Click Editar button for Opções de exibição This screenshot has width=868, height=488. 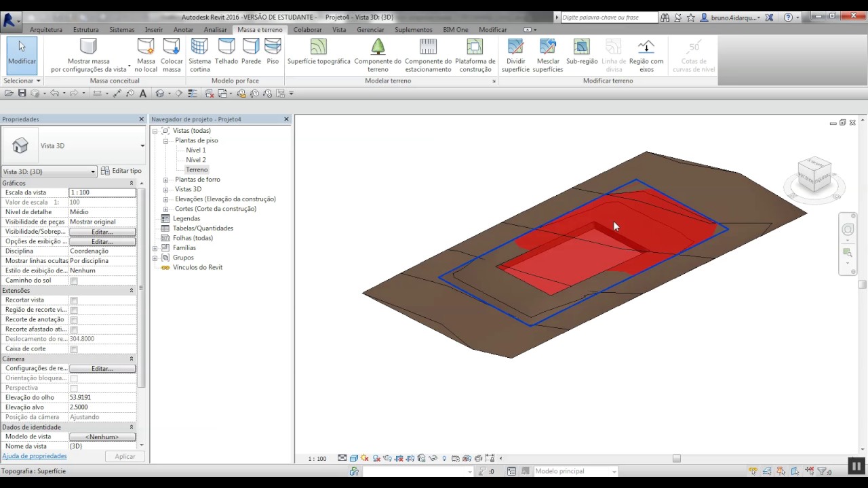coord(102,241)
